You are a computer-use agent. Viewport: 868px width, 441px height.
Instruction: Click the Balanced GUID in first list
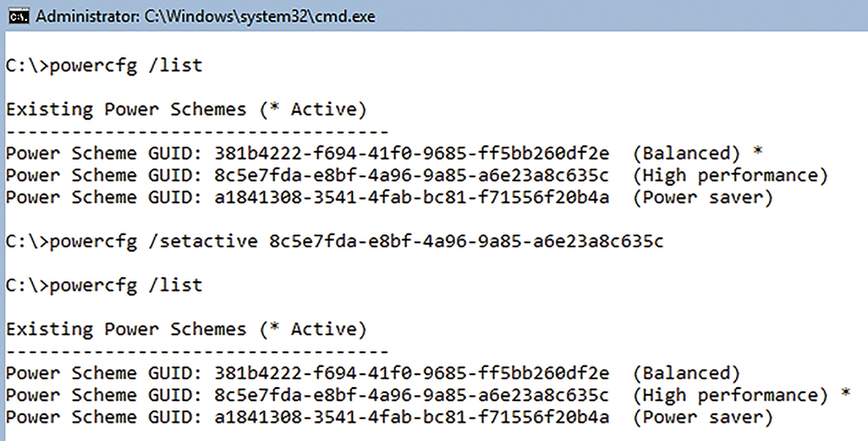pyautogui.click(x=411, y=154)
